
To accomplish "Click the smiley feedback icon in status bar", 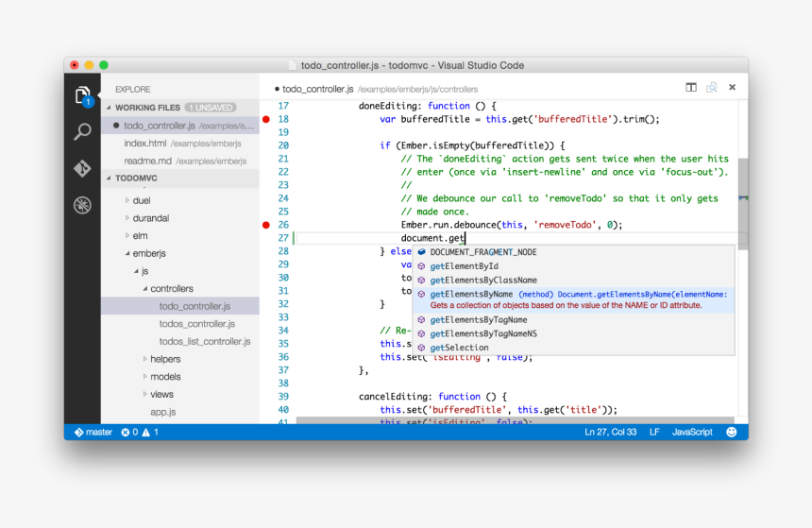I will tap(731, 432).
